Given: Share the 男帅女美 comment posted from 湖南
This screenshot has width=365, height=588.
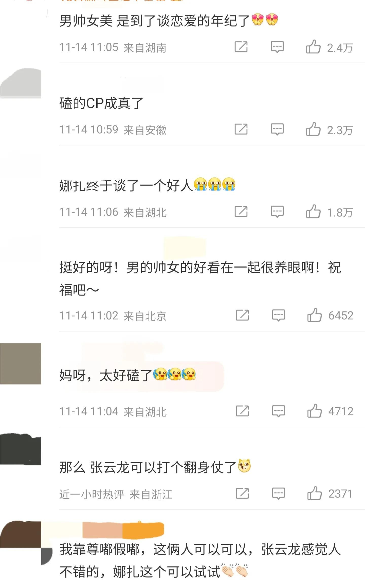Looking at the screenshot, I should 241,47.
